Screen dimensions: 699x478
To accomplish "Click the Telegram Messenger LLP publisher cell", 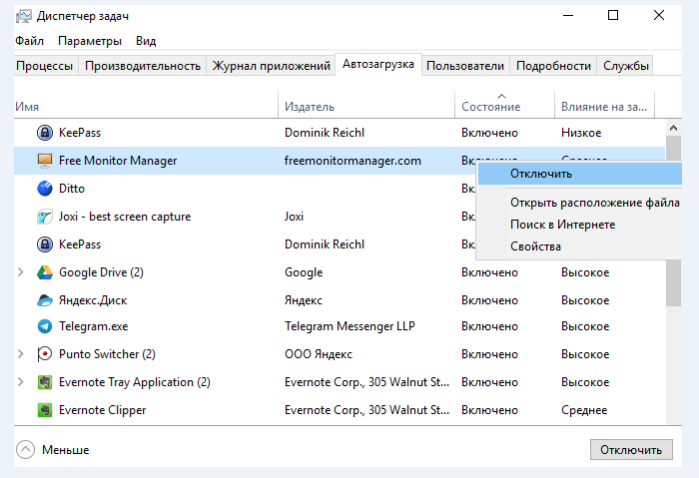I will 350,326.
